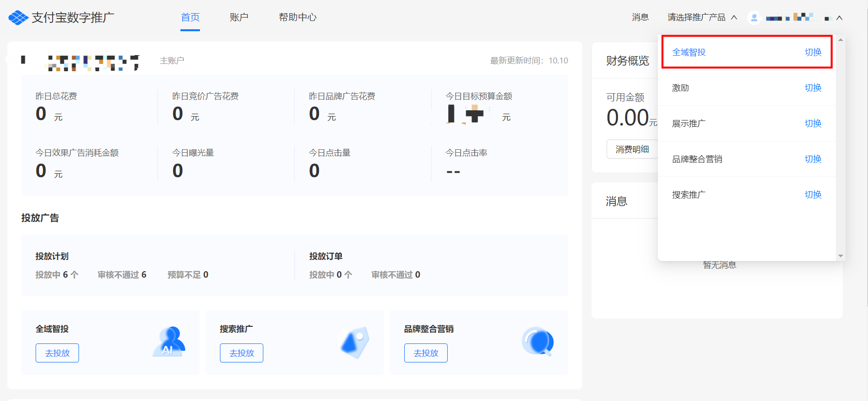Click the 今日目标预算金额 metric
This screenshot has height=401, width=868.
[479, 107]
